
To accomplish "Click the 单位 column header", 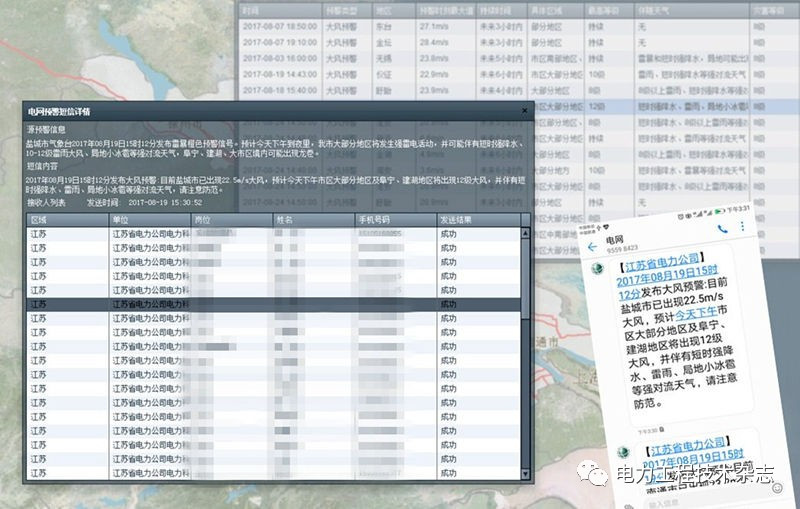I will tap(150, 219).
